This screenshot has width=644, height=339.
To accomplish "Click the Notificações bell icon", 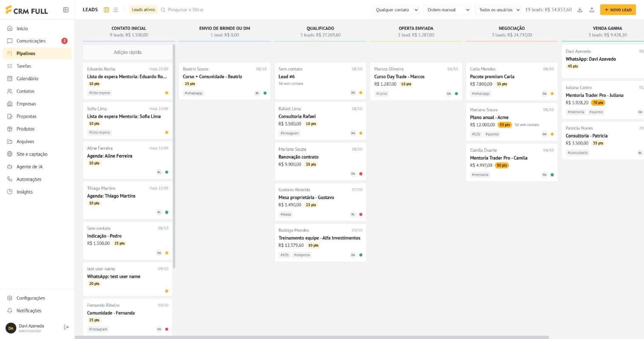I will [x=10, y=311].
